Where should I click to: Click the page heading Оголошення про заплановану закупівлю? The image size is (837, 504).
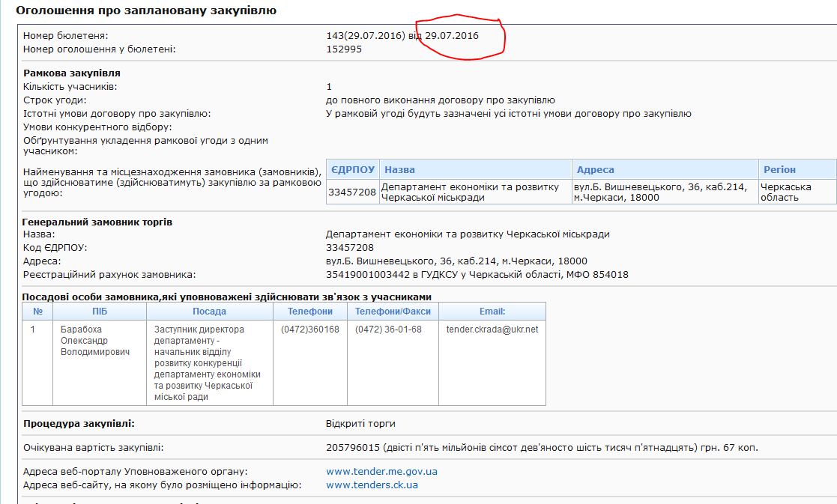click(146, 10)
